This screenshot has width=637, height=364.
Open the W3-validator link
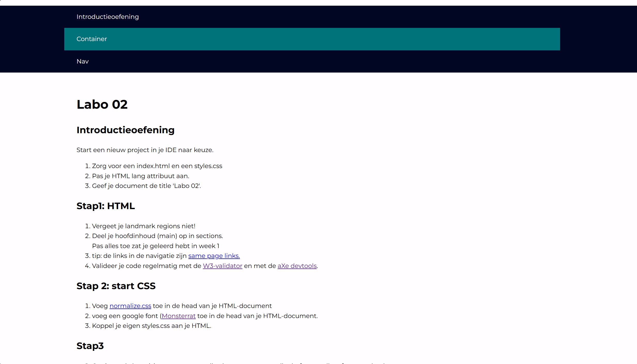223,266
